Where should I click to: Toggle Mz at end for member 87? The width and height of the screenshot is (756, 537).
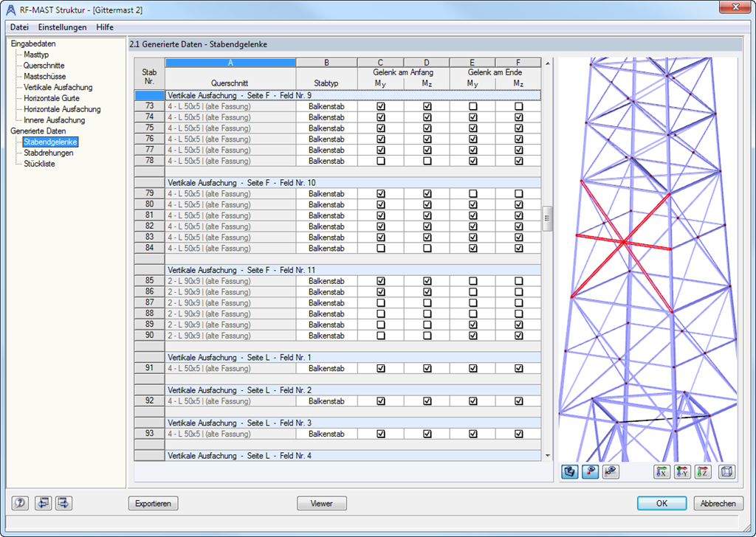519,303
